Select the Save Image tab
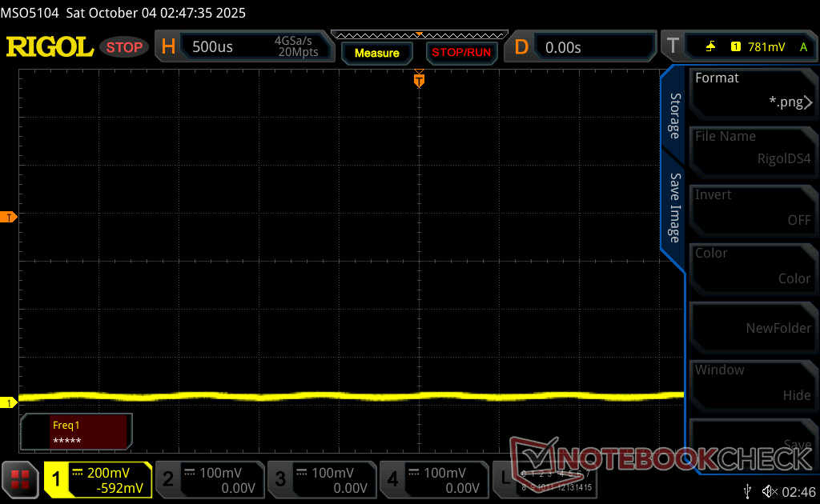820x504 pixels. [674, 208]
